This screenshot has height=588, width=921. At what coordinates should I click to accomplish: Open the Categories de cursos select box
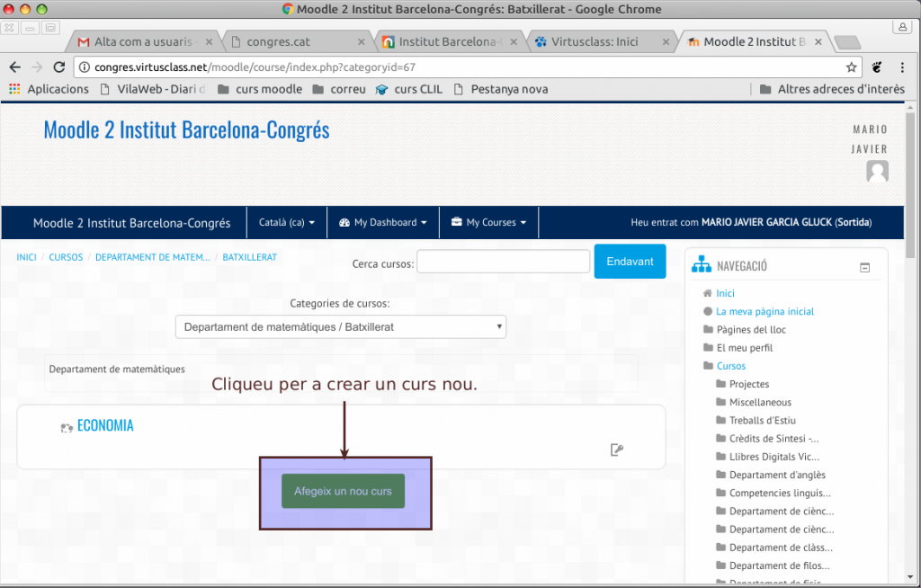coord(341,327)
